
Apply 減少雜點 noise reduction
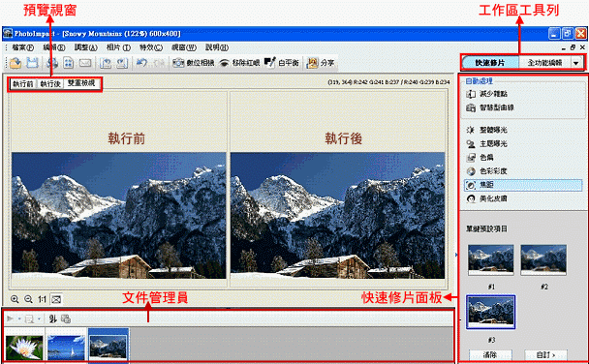pos(486,94)
